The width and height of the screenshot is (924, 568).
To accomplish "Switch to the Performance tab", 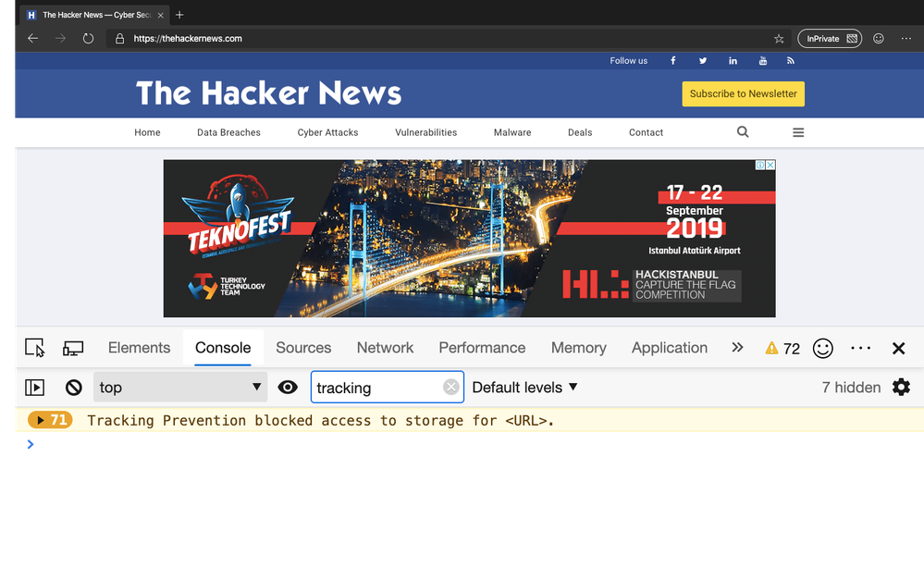I will [482, 348].
